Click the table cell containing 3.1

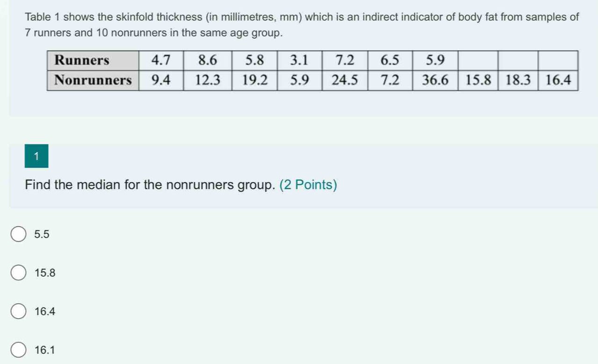299,61
